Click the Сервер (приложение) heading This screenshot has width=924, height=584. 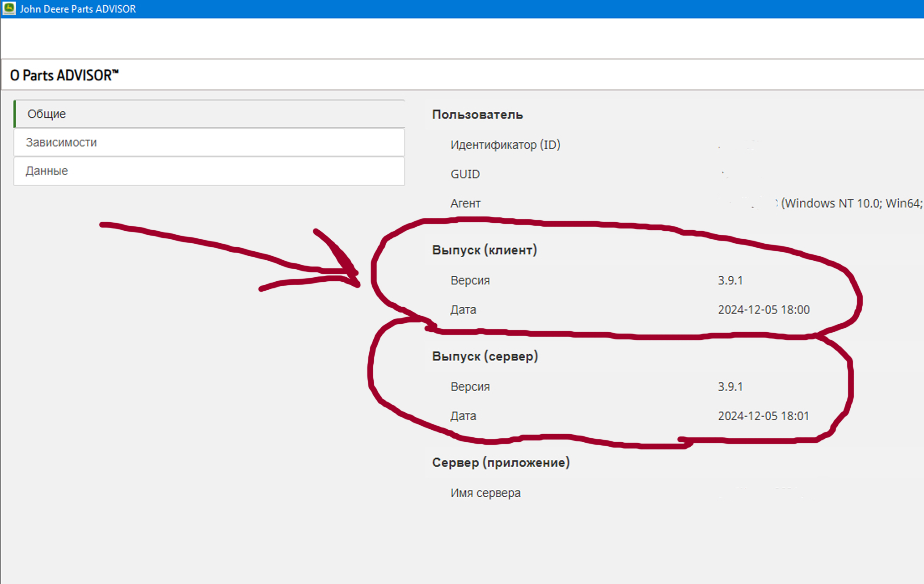501,463
